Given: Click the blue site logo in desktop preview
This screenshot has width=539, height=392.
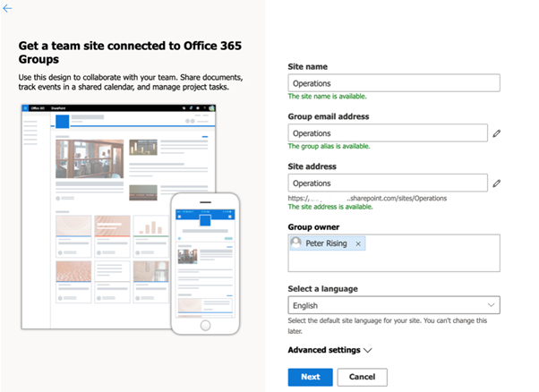Looking at the screenshot, I should (62, 122).
